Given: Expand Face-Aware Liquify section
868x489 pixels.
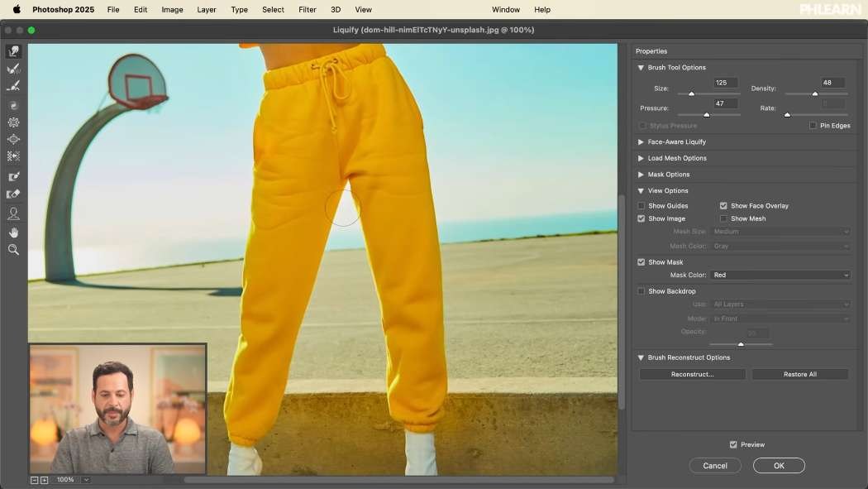Looking at the screenshot, I should [641, 141].
